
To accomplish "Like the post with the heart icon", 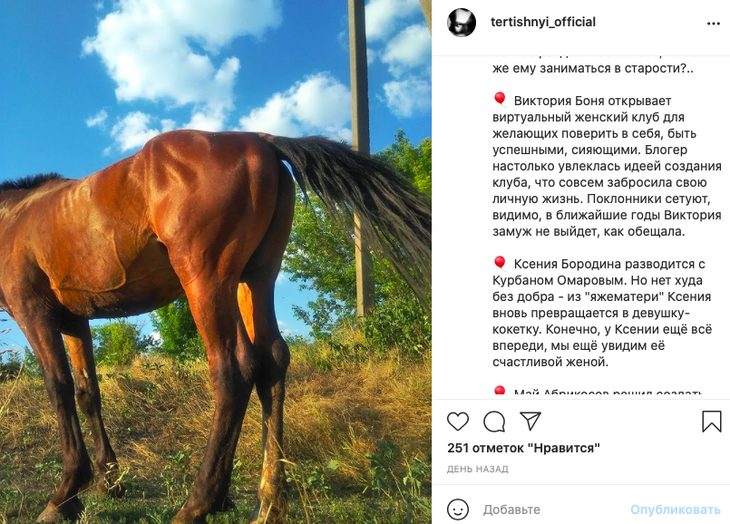I will pos(458,421).
